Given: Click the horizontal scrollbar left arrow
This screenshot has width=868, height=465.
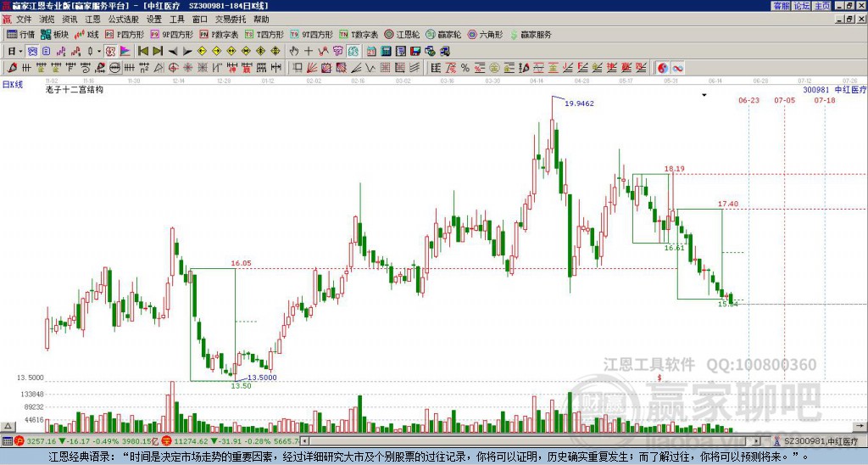Looking at the screenshot, I should click(x=304, y=441).
